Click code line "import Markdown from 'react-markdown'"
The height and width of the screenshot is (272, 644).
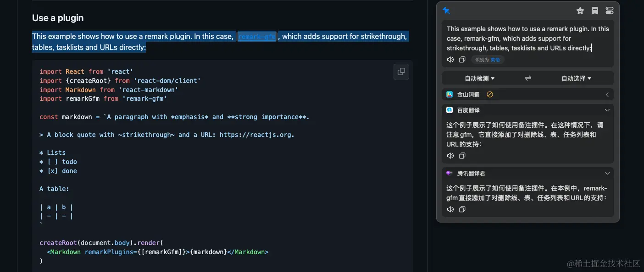109,90
